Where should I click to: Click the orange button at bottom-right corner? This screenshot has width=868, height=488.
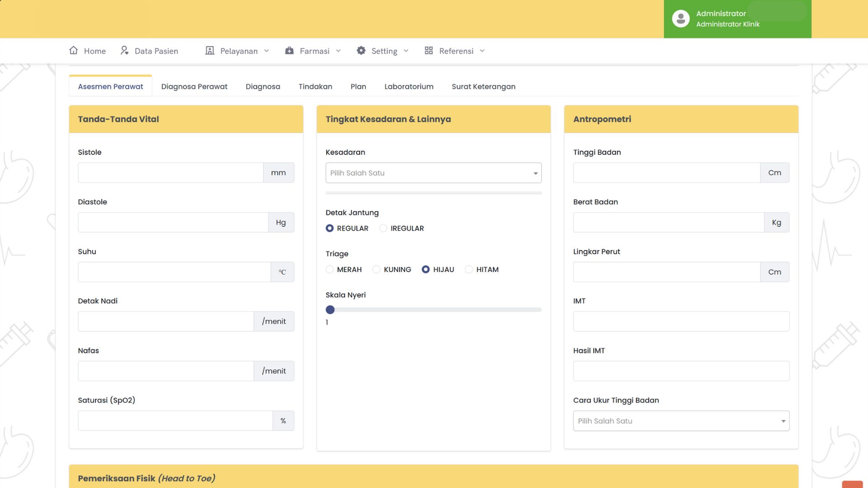(852, 484)
